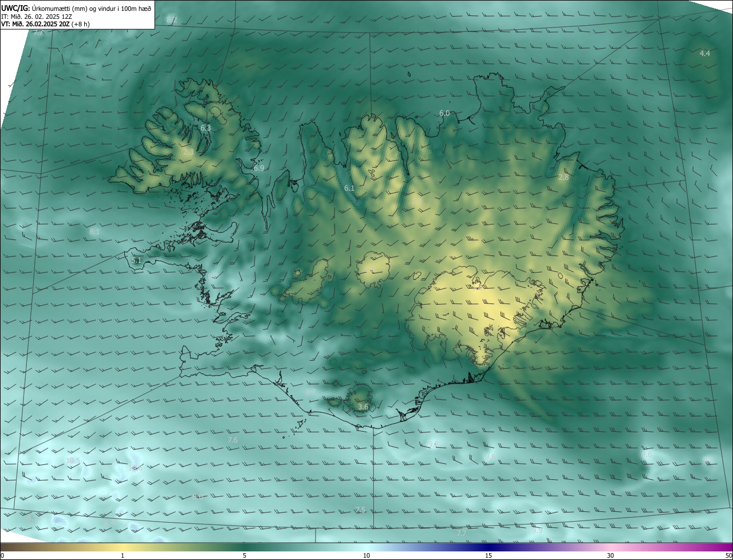733x560 pixels.
Task: Click the color scale label 0
Action: pyautogui.click(x=2, y=555)
